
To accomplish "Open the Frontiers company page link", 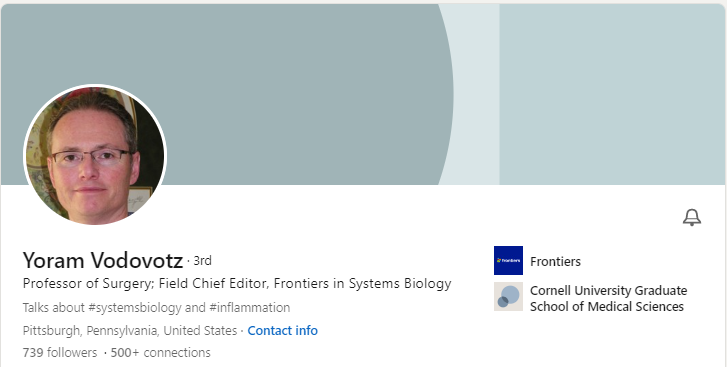I will 555,261.
